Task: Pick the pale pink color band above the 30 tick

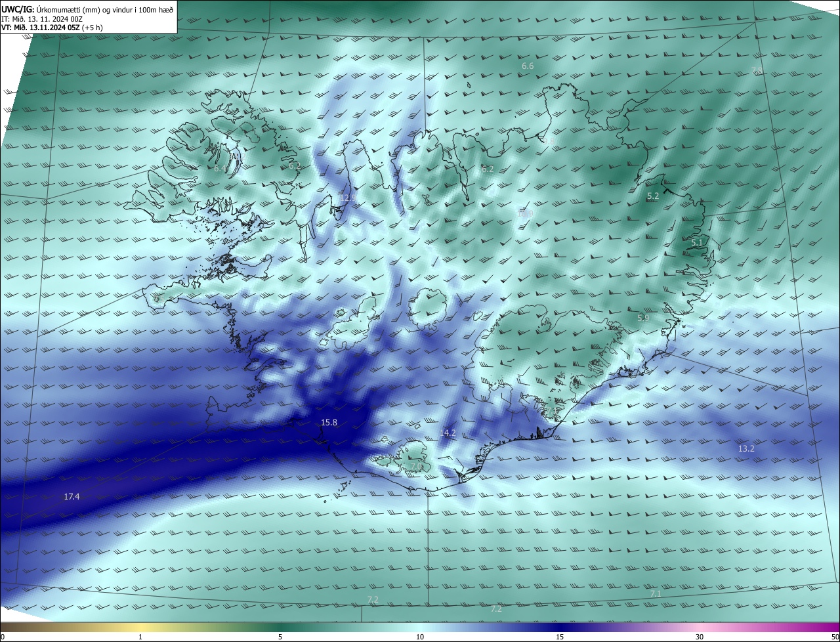Action: 700,628
